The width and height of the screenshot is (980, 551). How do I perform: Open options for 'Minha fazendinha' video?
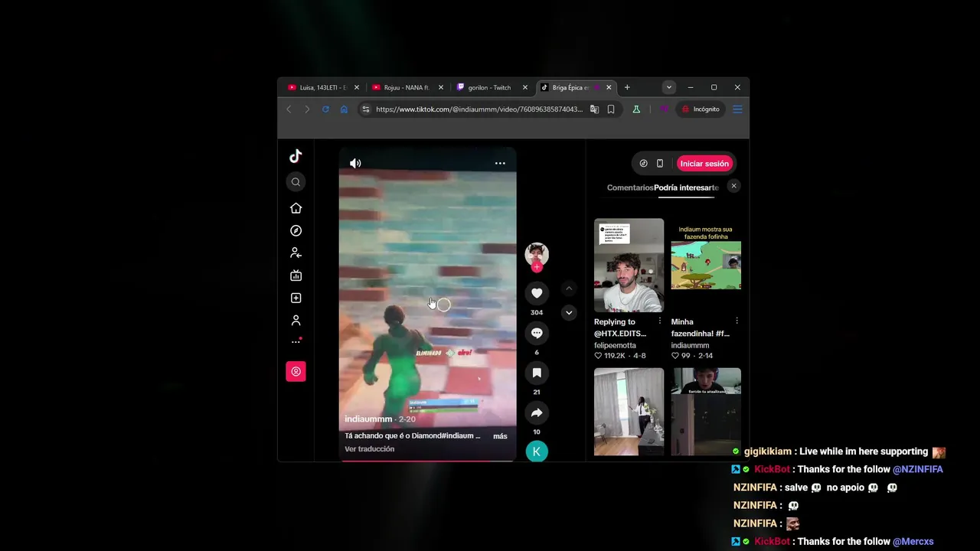(x=737, y=321)
